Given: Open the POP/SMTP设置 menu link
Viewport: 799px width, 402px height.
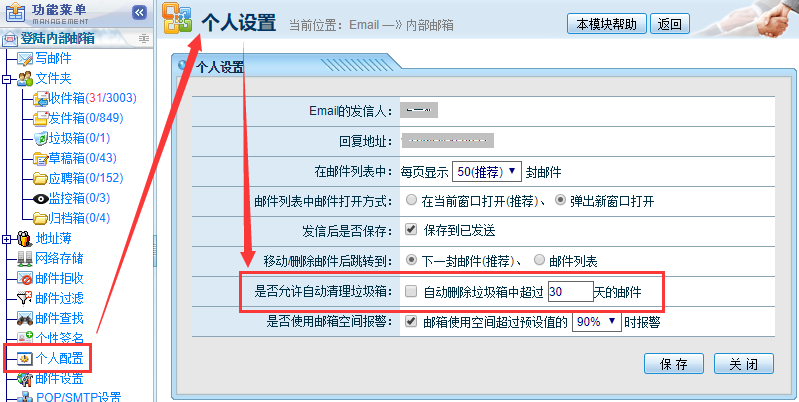Looking at the screenshot, I should (78, 397).
